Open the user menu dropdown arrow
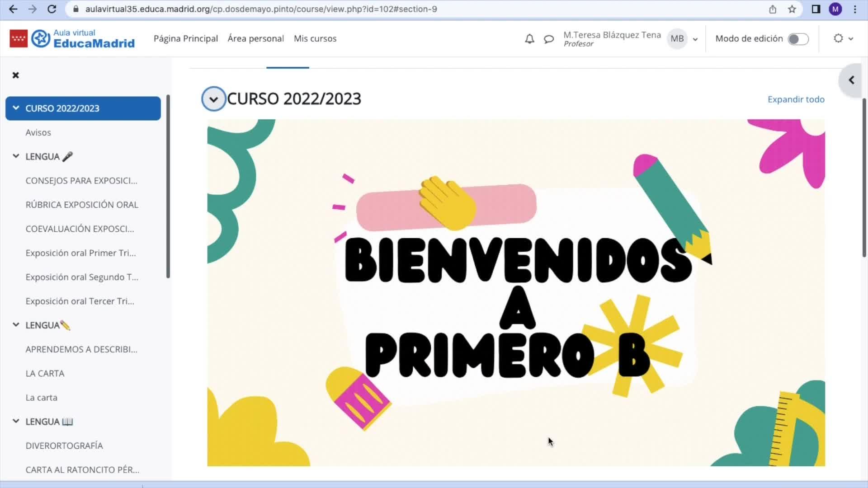 (x=695, y=39)
